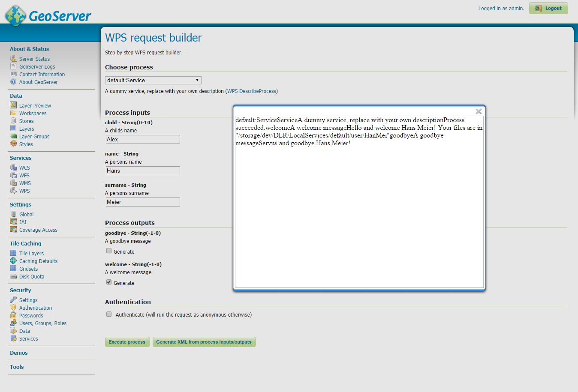Screen dimensions: 578x392
Task: Click the Layer Groups icon
Action: [x=13, y=136]
